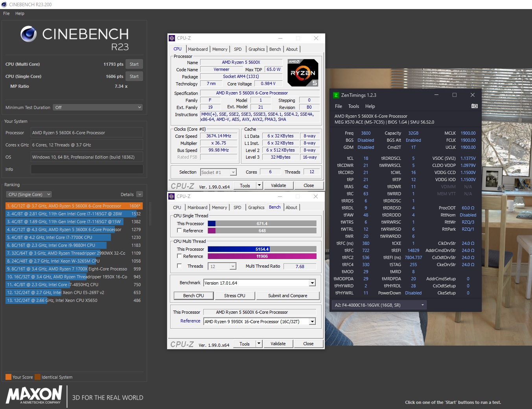The height and width of the screenshot is (409, 532).
Task: Click the single thread This Processor score bar
Action: point(262,224)
